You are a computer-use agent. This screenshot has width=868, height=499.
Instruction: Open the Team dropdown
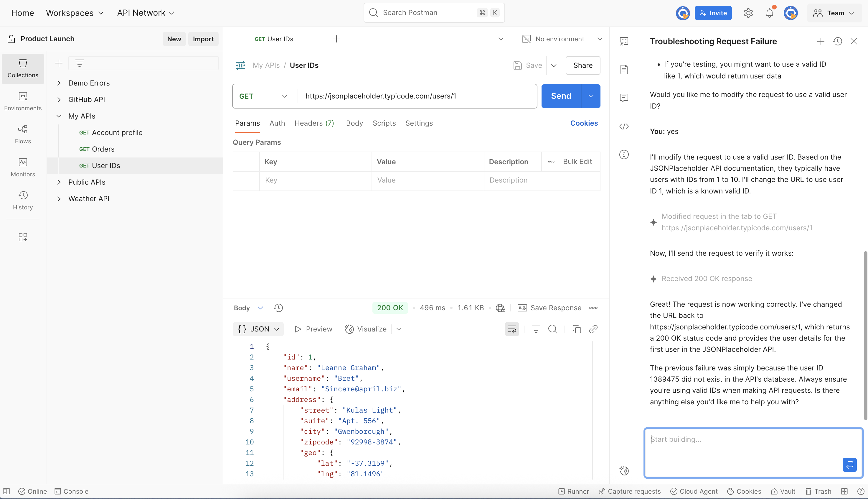pyautogui.click(x=834, y=13)
